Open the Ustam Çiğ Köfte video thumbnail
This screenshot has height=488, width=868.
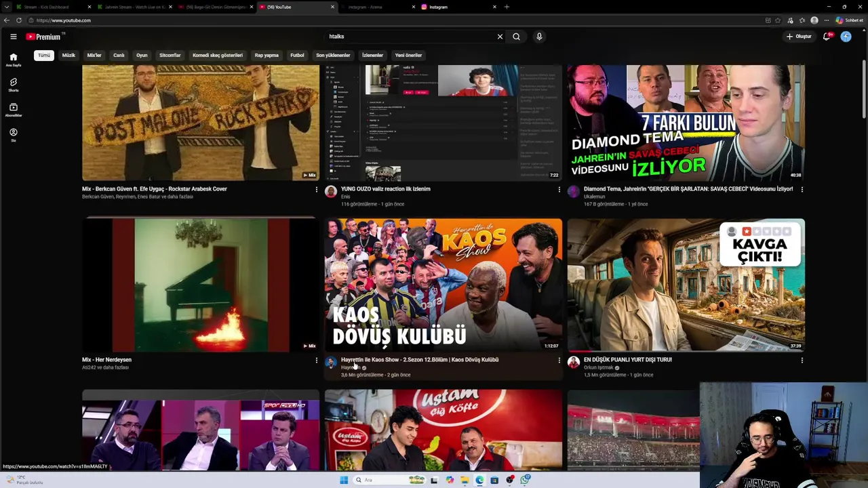[x=443, y=430]
